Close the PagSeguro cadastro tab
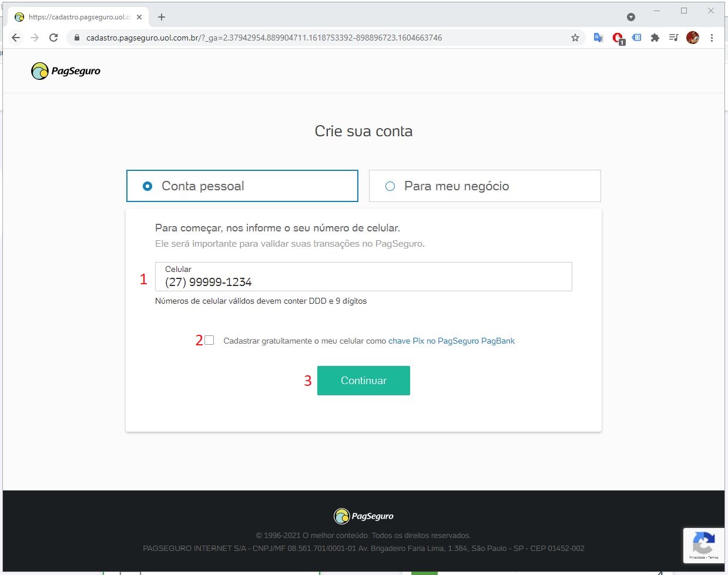Image resolution: width=728 pixels, height=575 pixels. (139, 17)
